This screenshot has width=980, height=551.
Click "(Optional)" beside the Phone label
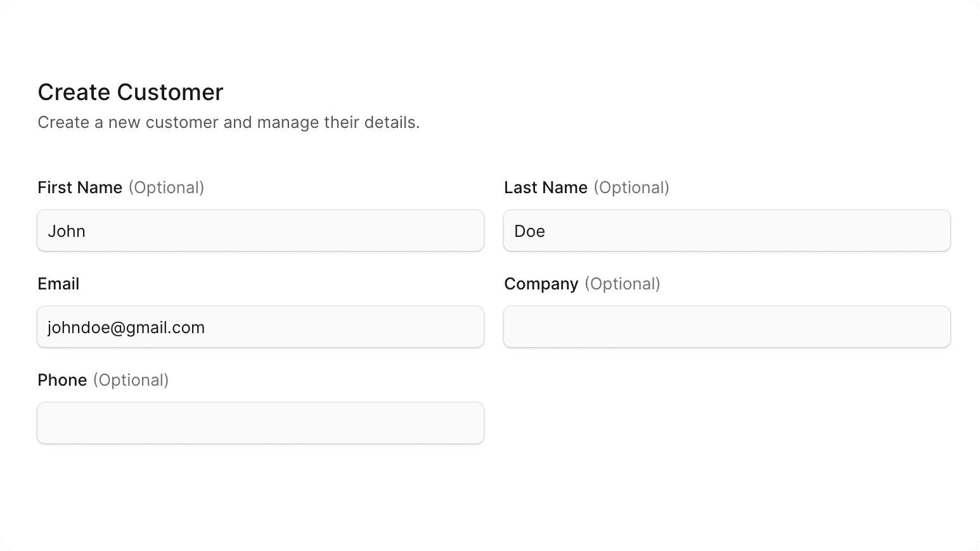pyautogui.click(x=131, y=380)
